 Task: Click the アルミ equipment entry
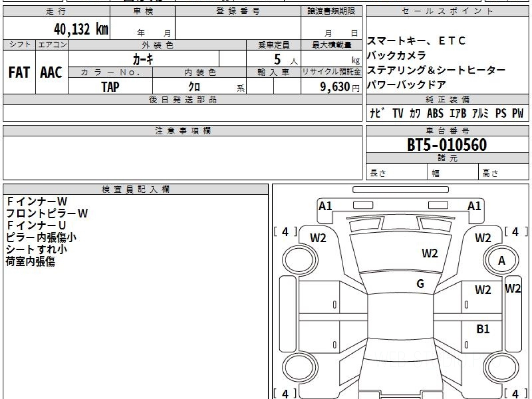pos(480,113)
